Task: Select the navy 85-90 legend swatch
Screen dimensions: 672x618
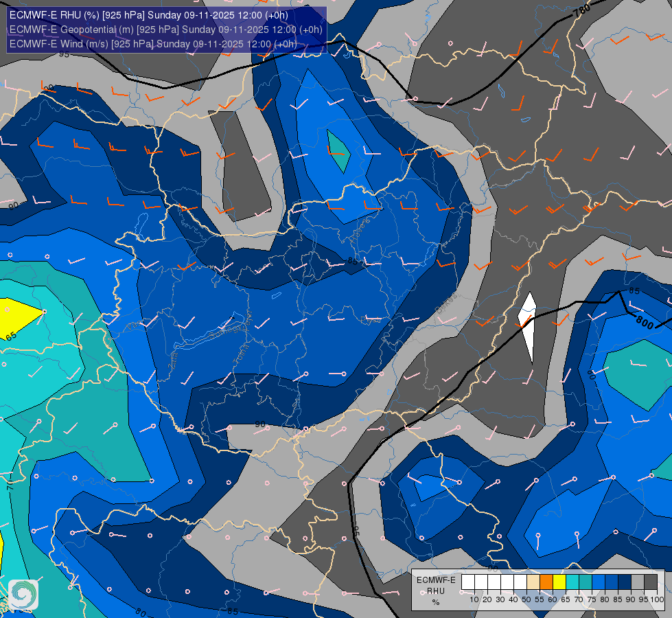Action: (x=625, y=582)
